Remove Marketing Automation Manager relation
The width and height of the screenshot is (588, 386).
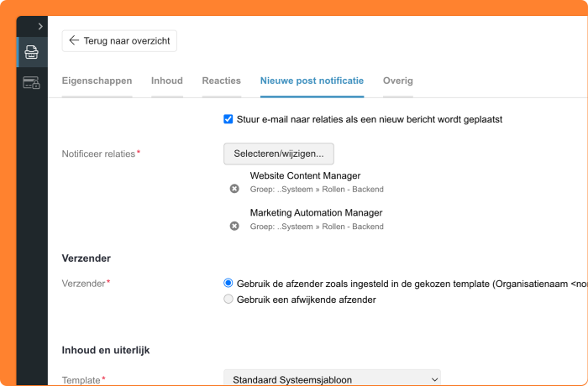[234, 226]
